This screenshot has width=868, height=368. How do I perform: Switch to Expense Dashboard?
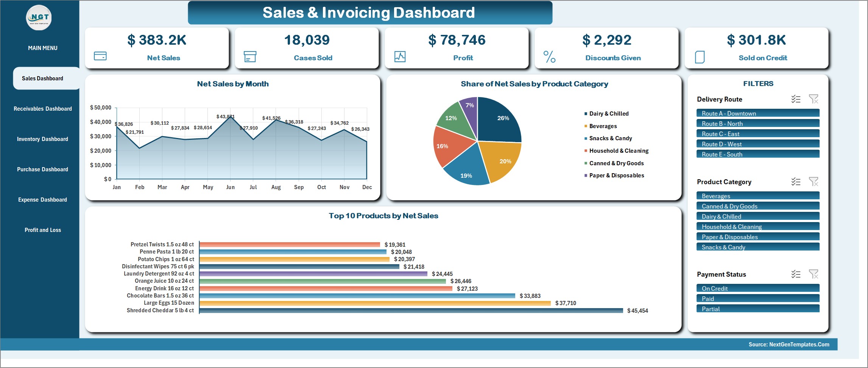pyautogui.click(x=42, y=200)
